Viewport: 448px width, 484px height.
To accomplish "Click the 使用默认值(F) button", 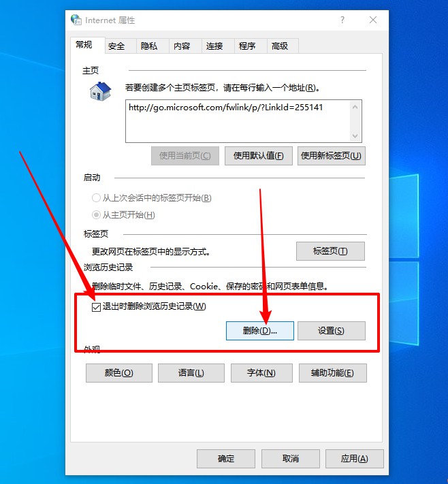I will (259, 156).
